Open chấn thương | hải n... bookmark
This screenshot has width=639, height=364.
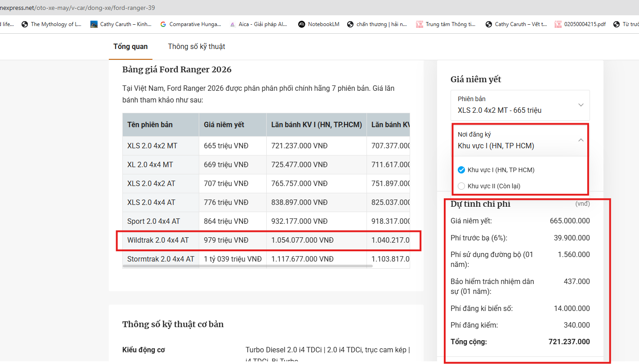[377, 24]
